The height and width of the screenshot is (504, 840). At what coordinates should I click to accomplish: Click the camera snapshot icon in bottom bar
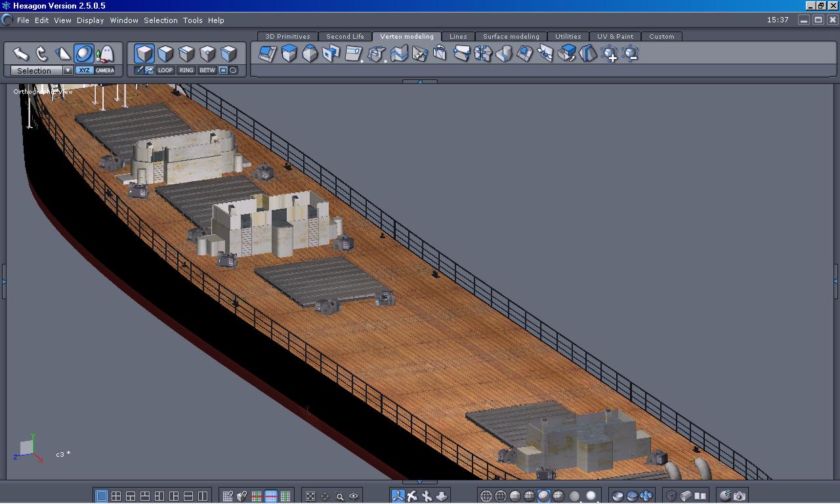coord(740,496)
